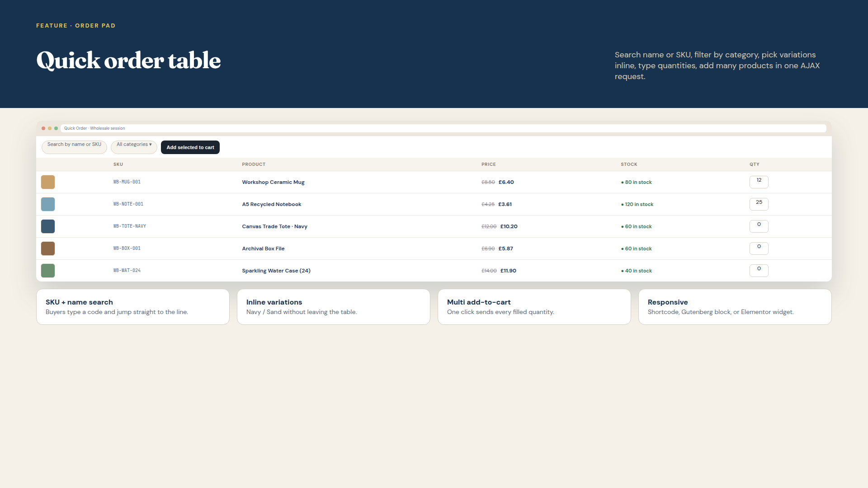Screen dimensions: 868x488
Task: Click the £11.90 price
Action: tap(508, 271)
